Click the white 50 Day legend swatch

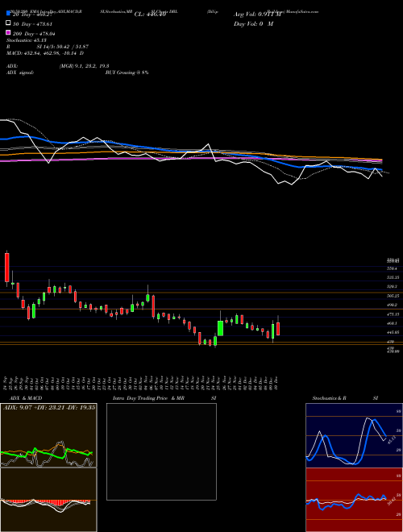(x=8, y=23)
